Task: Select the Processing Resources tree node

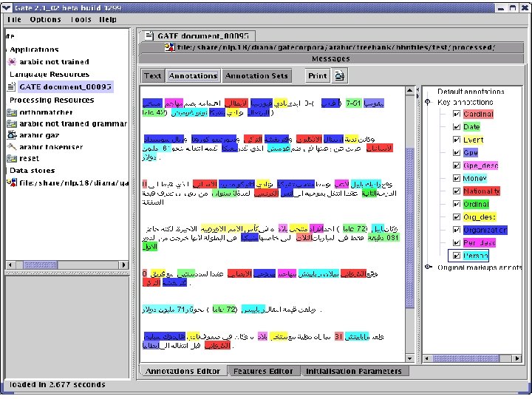Action: coord(52,100)
